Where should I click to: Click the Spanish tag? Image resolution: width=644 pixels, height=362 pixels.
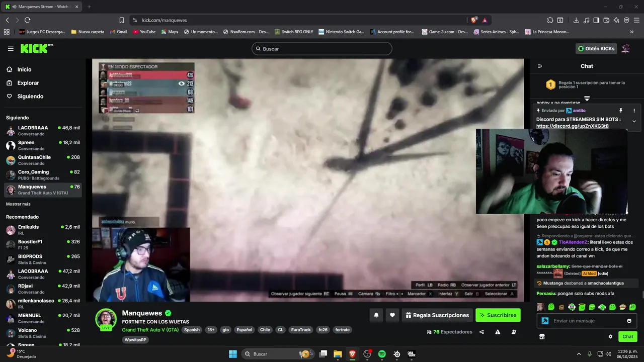[192, 330]
